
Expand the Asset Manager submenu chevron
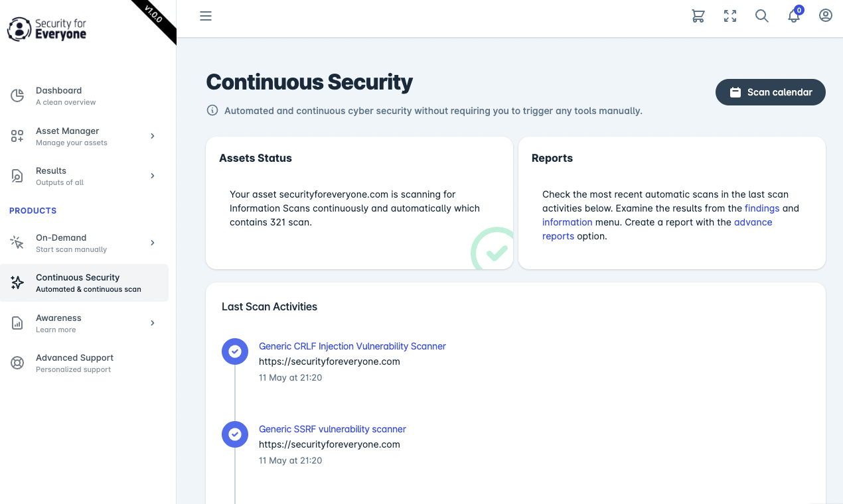pyautogui.click(x=153, y=136)
